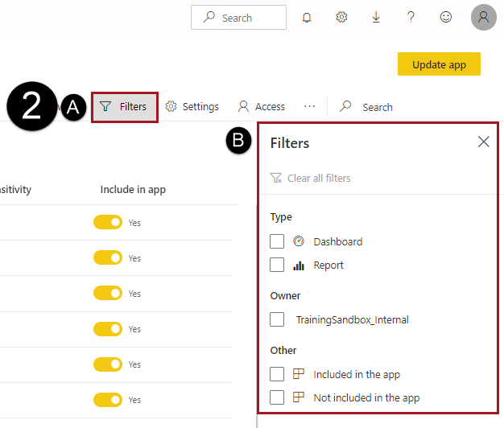Click the Owner section heading
The image size is (504, 428).
coord(285,296)
